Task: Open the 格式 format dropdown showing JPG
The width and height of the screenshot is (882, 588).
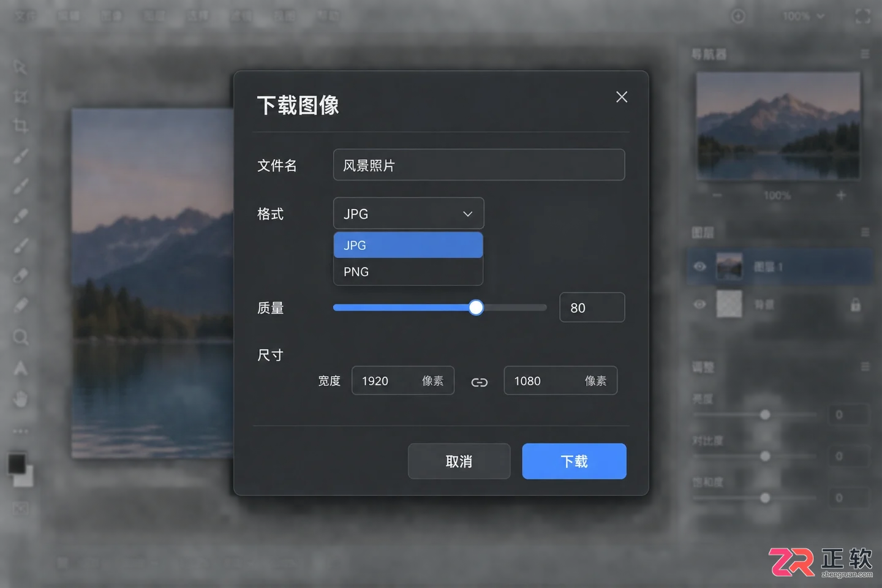Action: [409, 213]
